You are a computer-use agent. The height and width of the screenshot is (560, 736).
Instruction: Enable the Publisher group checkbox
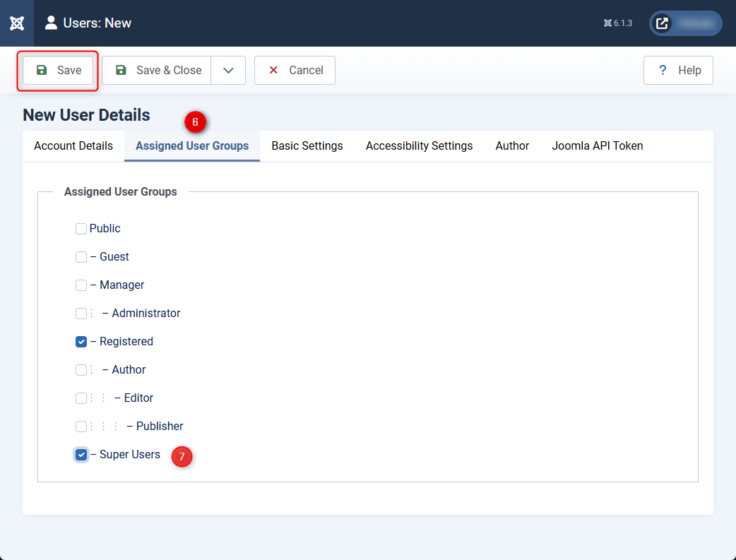[81, 427]
